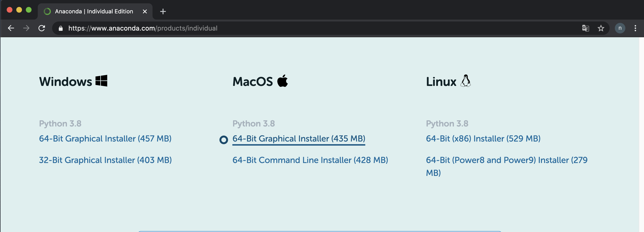Bookmark this page with the star icon
The height and width of the screenshot is (232, 644).
(x=601, y=28)
